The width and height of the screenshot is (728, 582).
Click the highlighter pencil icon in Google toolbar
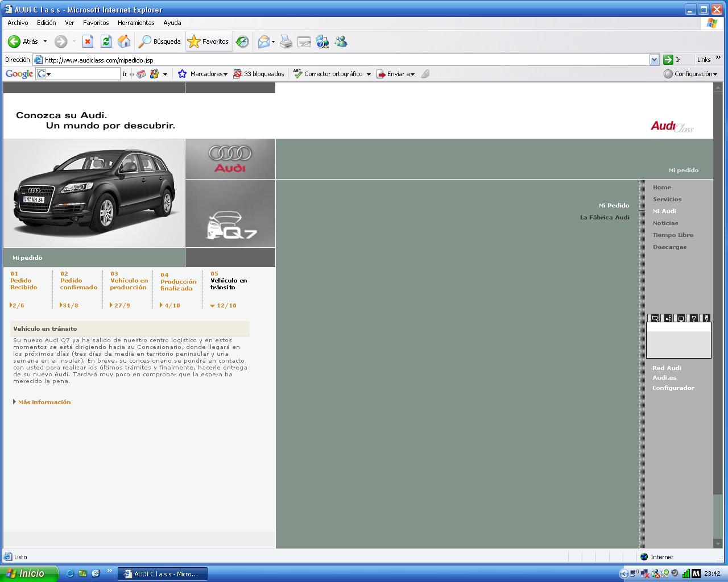[x=425, y=74]
